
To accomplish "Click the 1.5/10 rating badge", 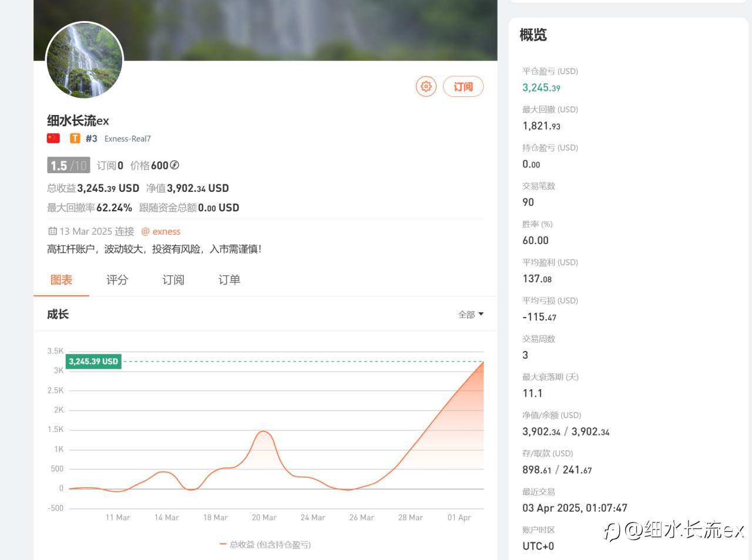I will click(68, 166).
